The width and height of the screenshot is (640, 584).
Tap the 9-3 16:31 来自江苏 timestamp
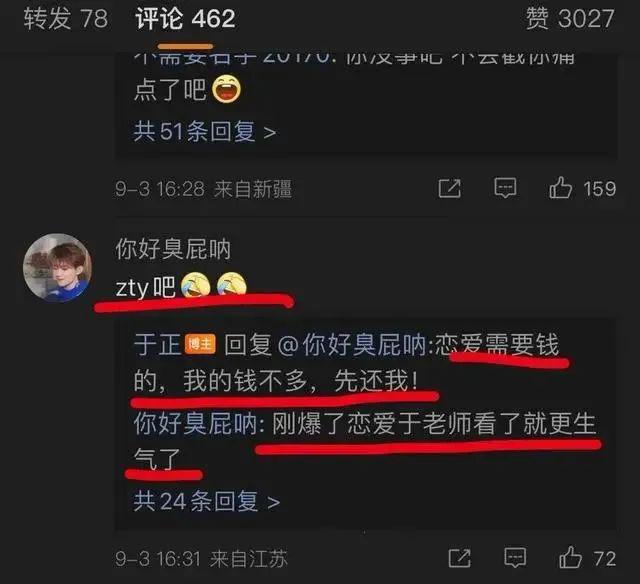[201, 558]
